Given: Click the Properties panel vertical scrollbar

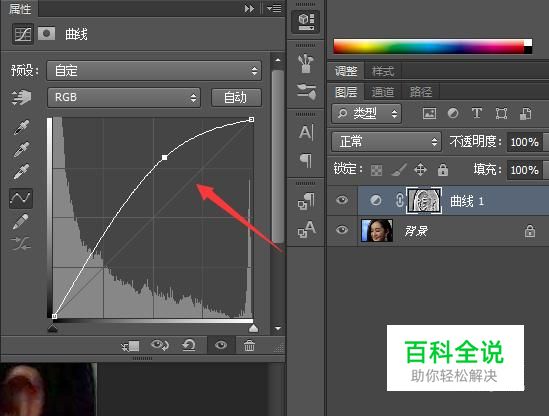Looking at the screenshot, I should [x=278, y=156].
